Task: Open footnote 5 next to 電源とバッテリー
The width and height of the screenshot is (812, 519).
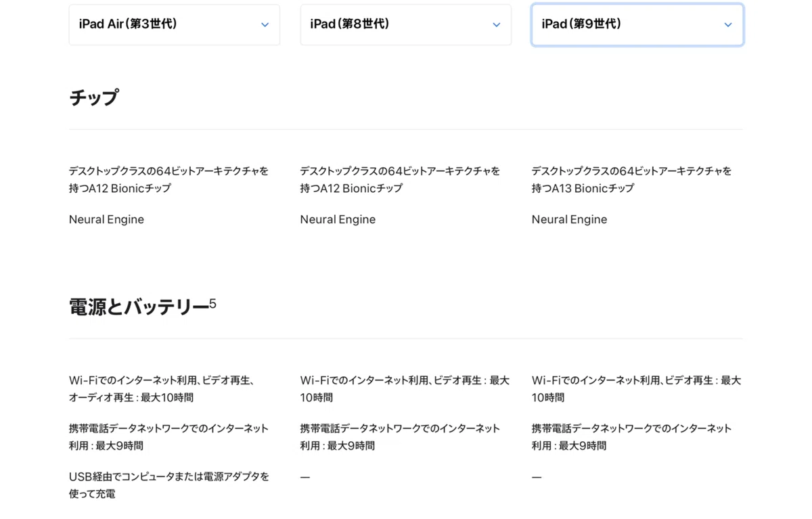Action: [x=212, y=304]
